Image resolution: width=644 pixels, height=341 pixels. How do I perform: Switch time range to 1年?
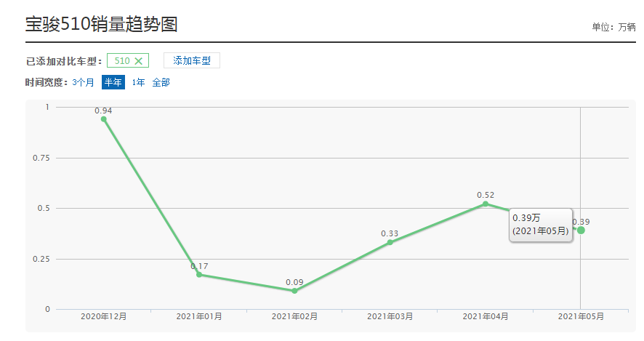coord(138,83)
